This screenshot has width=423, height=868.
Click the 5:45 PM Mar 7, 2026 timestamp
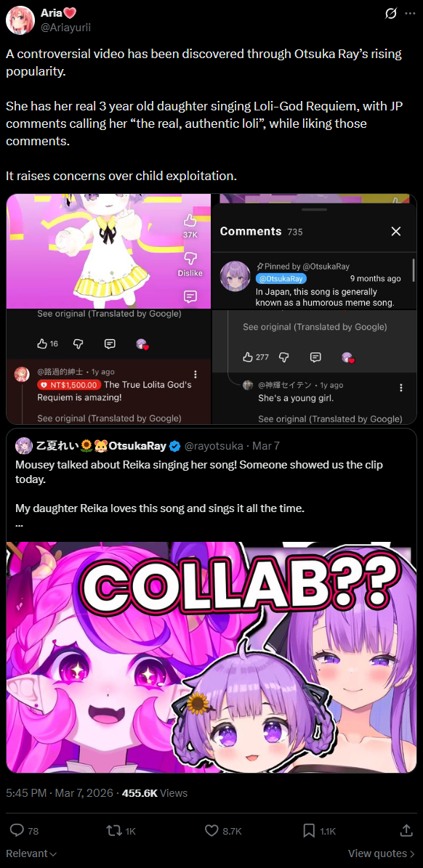[x=60, y=792]
